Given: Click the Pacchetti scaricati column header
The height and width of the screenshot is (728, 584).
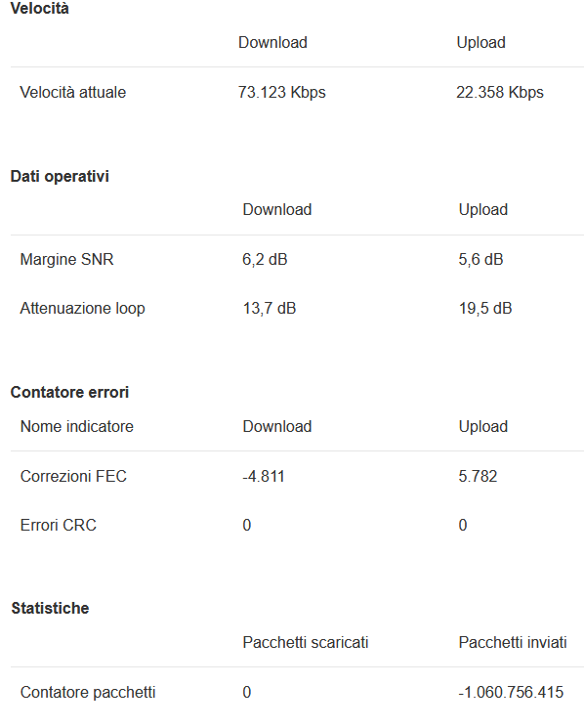Looking at the screenshot, I should pyautogui.click(x=306, y=643).
